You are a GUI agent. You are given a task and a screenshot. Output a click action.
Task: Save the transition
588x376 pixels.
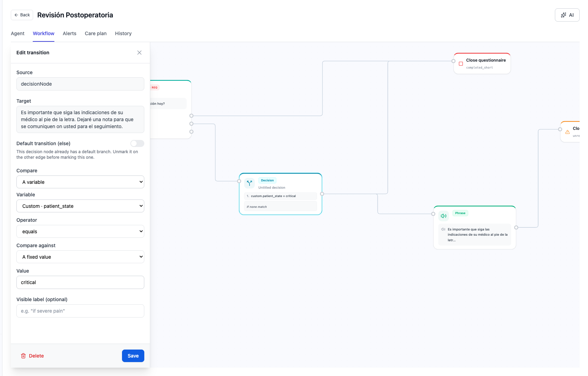133,356
